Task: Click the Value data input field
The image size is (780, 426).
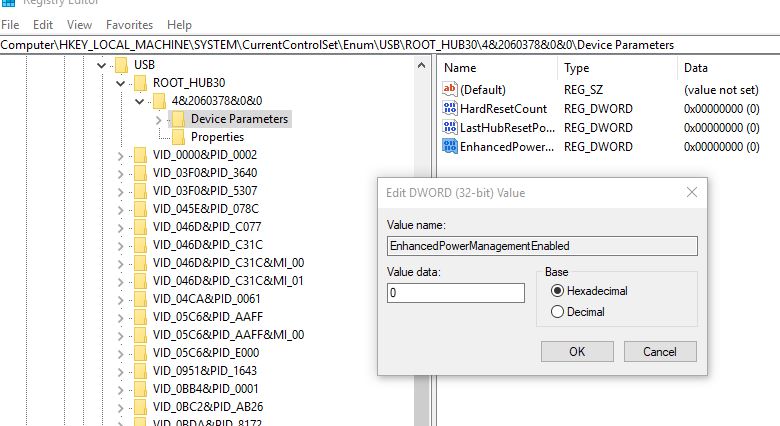Action: click(456, 293)
